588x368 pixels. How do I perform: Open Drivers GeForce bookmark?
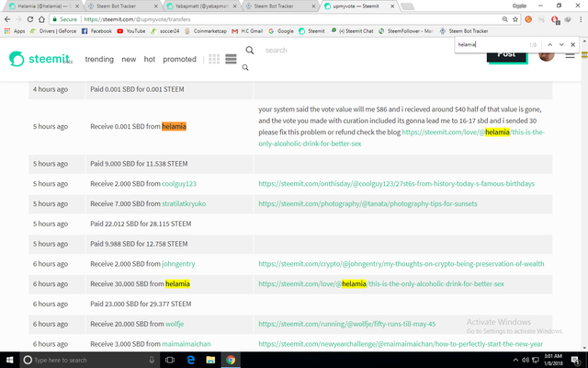pos(53,31)
